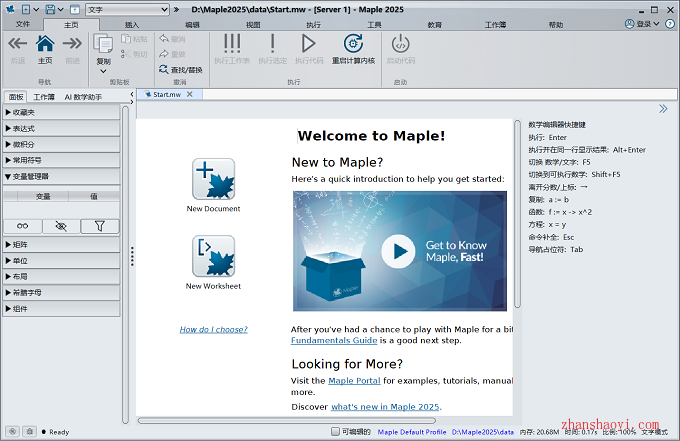Toggle the 可编辑的 editable checkbox

pyautogui.click(x=335, y=431)
